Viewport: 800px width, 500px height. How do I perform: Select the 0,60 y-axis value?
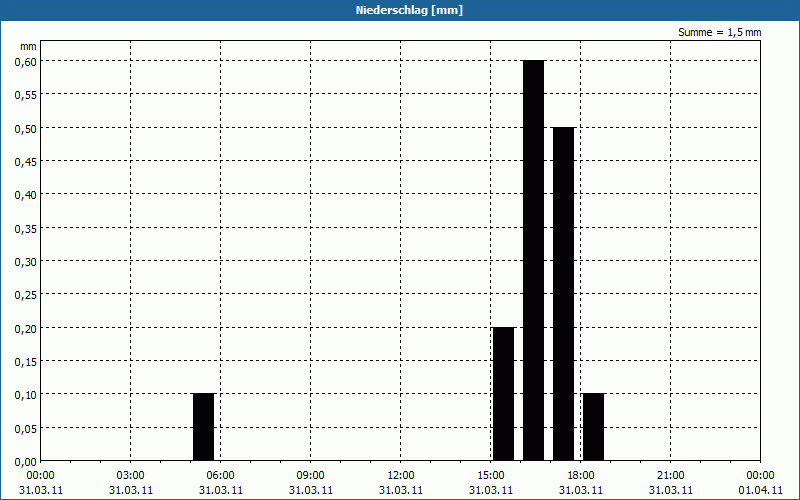26,61
